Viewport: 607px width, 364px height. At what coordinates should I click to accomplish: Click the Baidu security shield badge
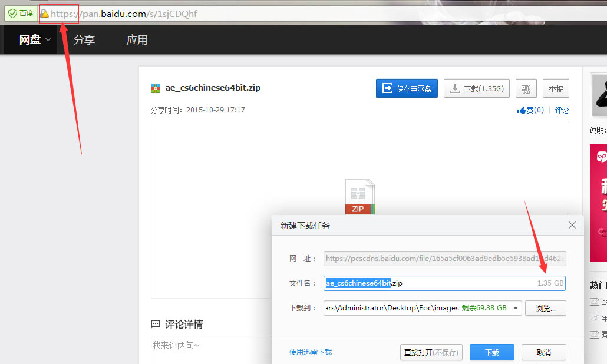pos(21,14)
